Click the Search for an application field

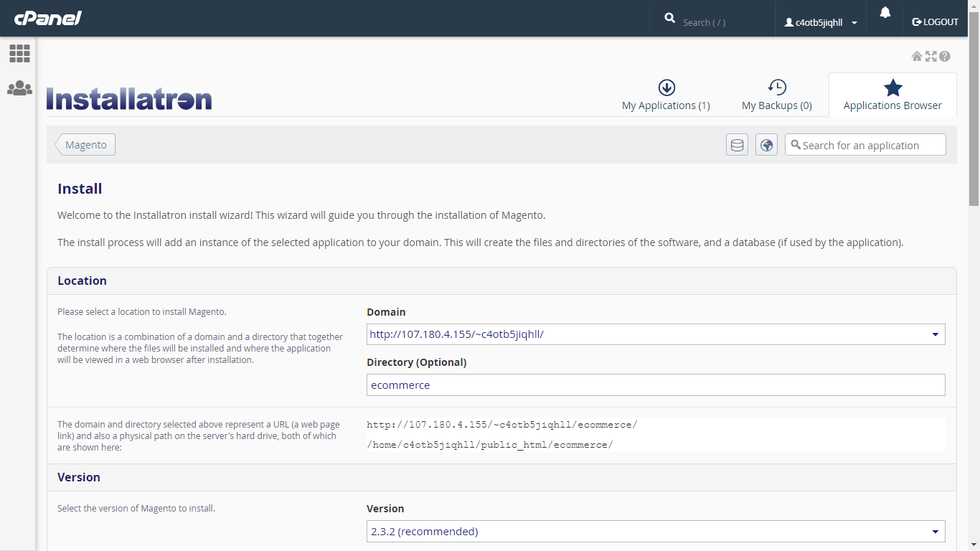[x=865, y=145]
